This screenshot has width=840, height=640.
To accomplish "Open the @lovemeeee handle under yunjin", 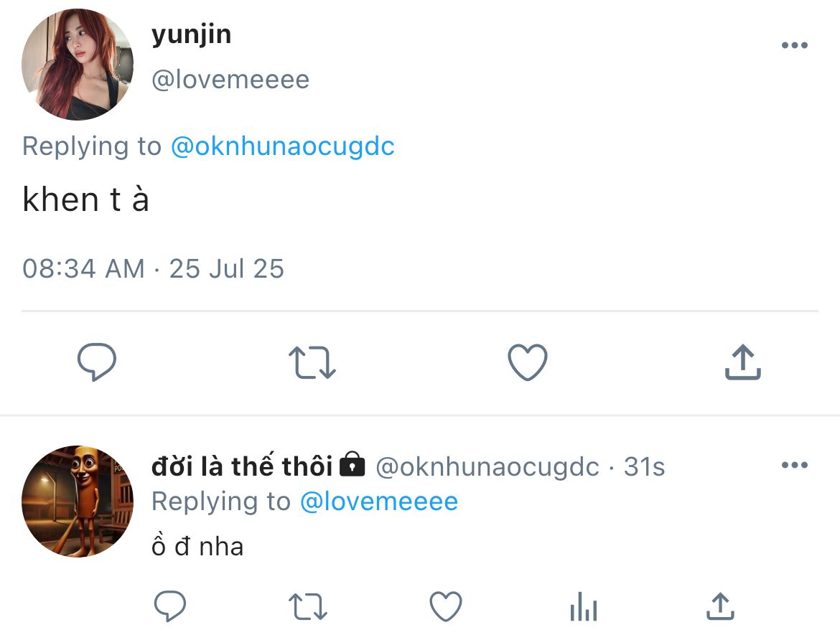I will click(x=231, y=80).
